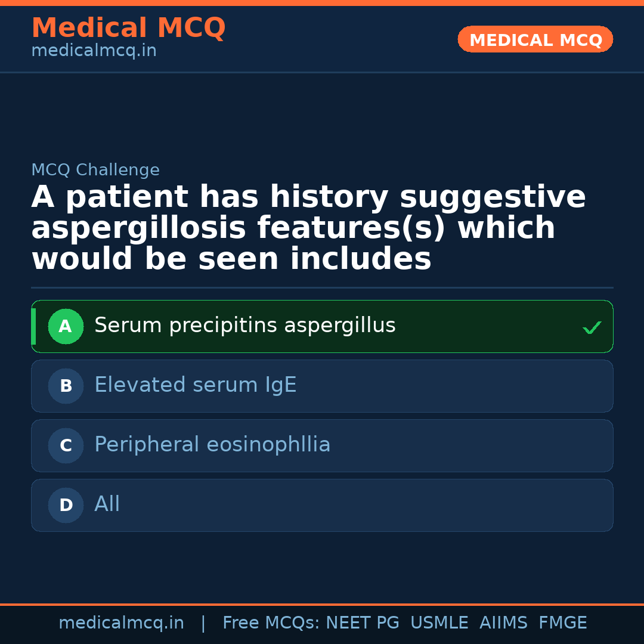Choose the "Elevated serum IgE" answer text
This screenshot has height=644, width=644.
[x=195, y=385]
